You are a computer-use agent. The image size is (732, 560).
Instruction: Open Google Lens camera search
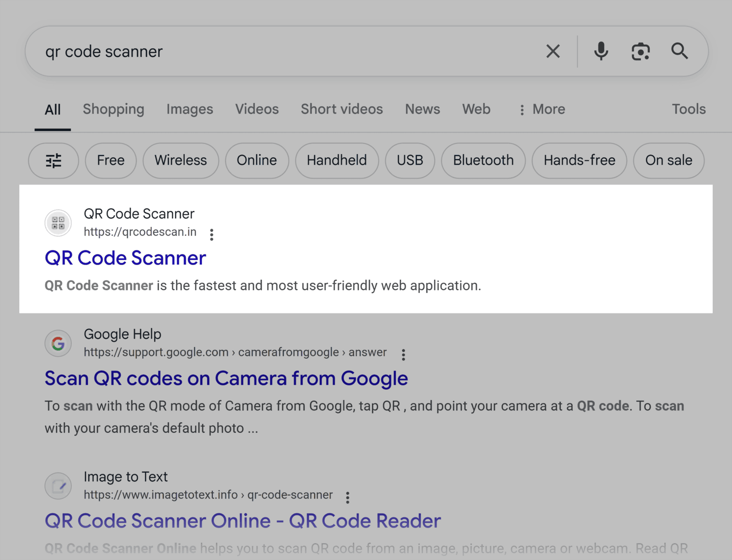click(x=640, y=51)
